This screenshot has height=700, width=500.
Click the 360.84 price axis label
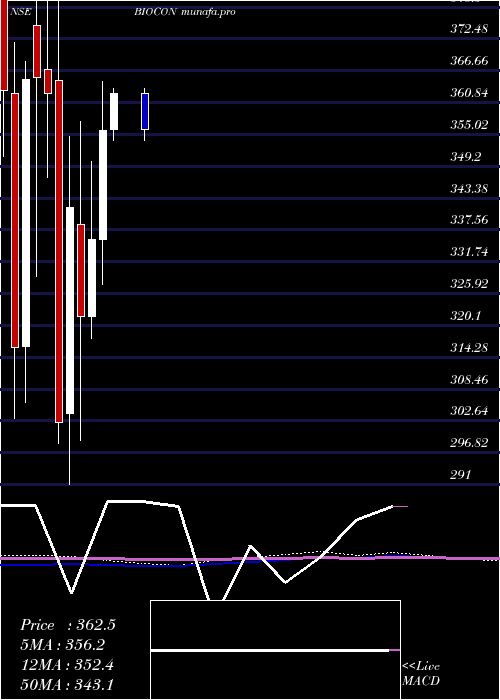(469, 93)
